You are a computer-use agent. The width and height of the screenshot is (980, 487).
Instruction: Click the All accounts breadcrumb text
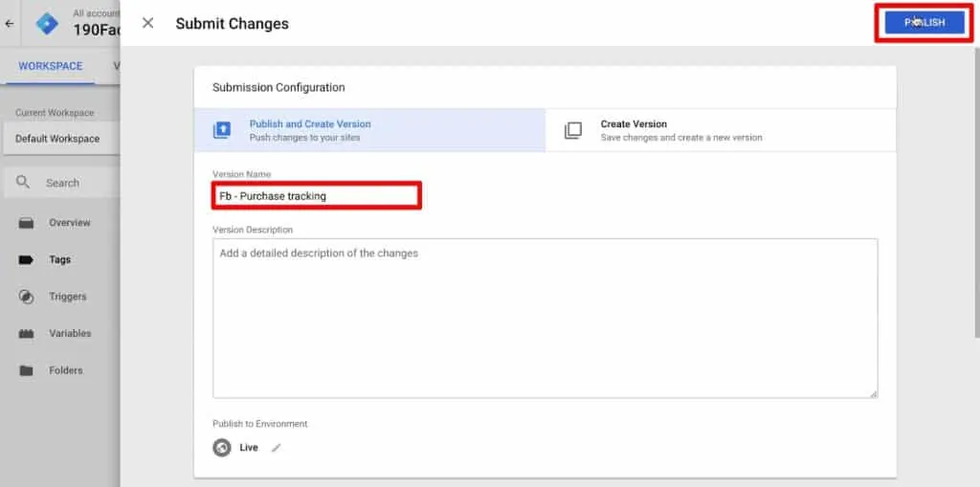click(97, 12)
